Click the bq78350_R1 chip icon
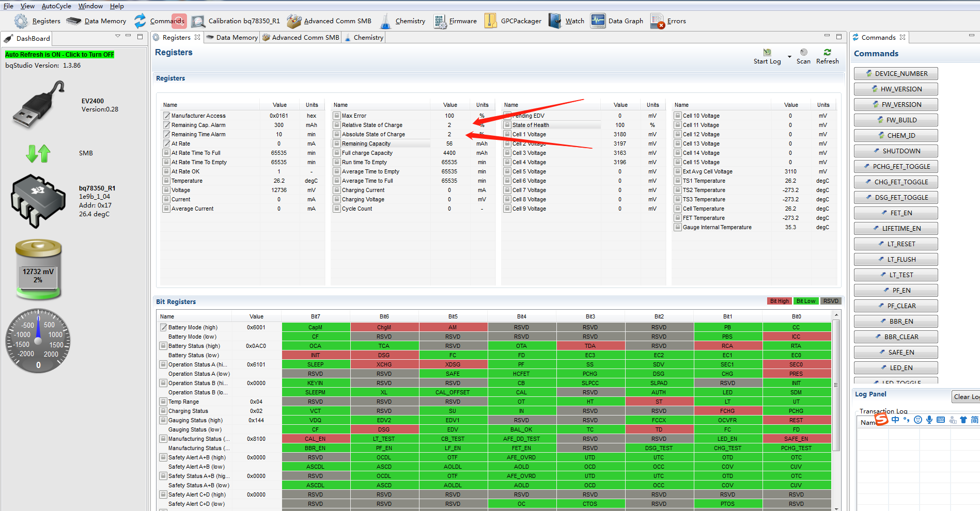 click(38, 201)
